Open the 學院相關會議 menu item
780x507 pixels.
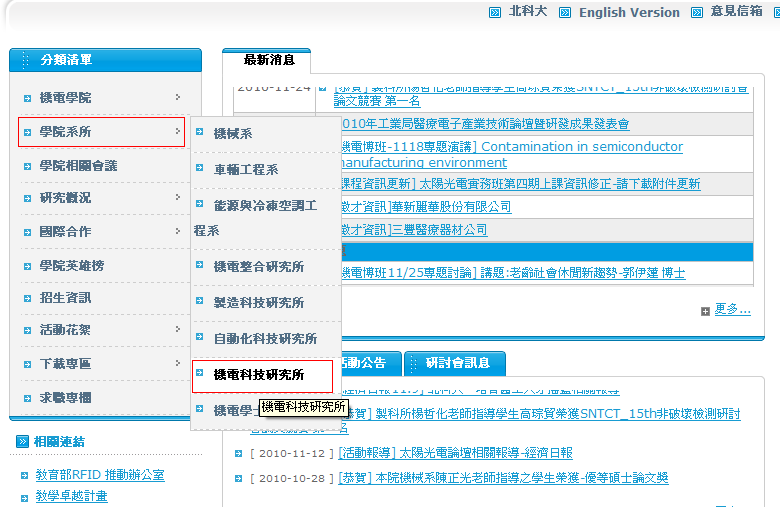78,166
